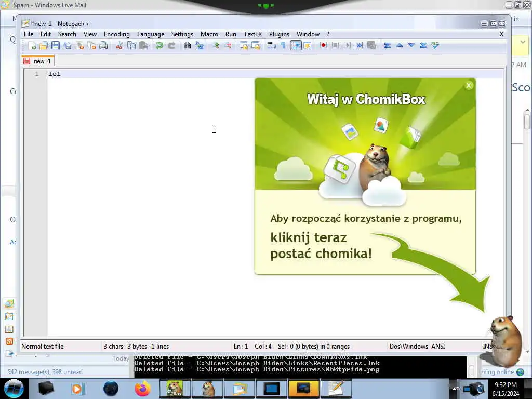Click the Copy toolbar icon
The image size is (532, 399).
[x=131, y=45]
